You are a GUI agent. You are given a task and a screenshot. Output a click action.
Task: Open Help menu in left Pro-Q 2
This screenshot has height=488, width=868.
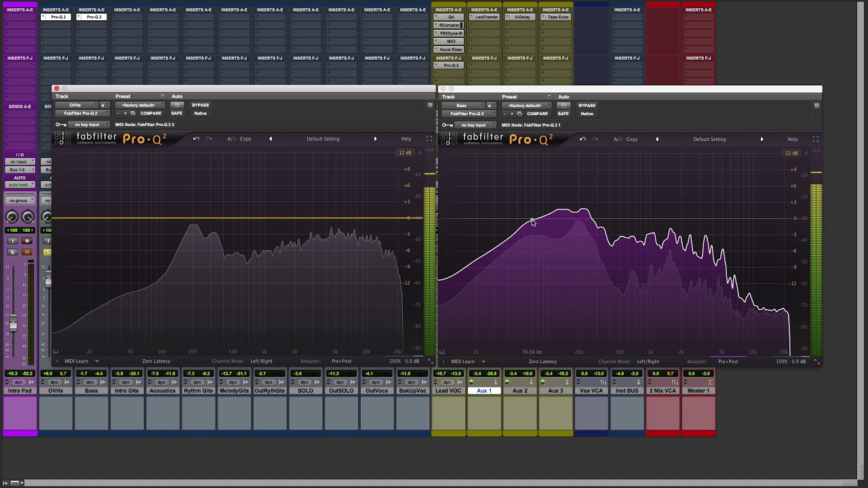(x=406, y=139)
